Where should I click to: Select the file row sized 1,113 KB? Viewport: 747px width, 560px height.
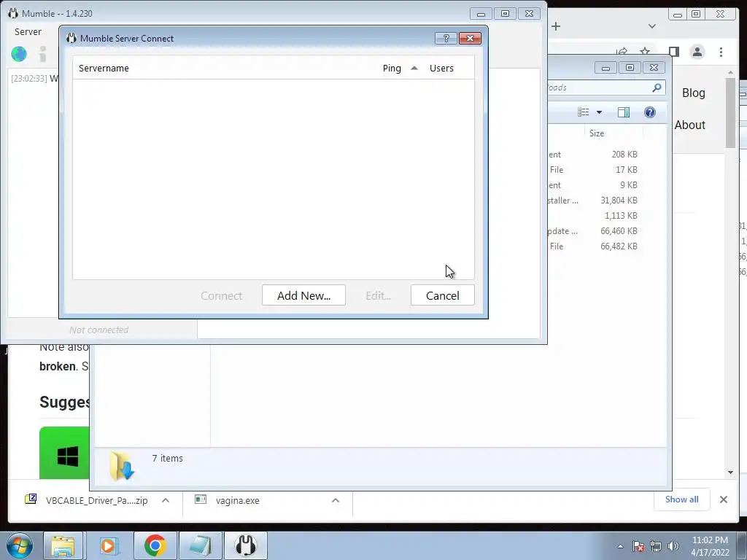[592, 216]
